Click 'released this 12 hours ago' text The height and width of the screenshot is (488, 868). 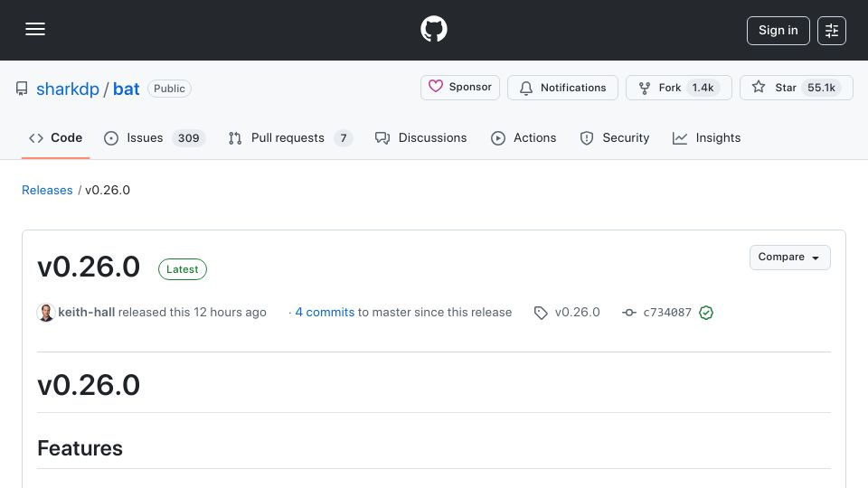click(x=192, y=312)
